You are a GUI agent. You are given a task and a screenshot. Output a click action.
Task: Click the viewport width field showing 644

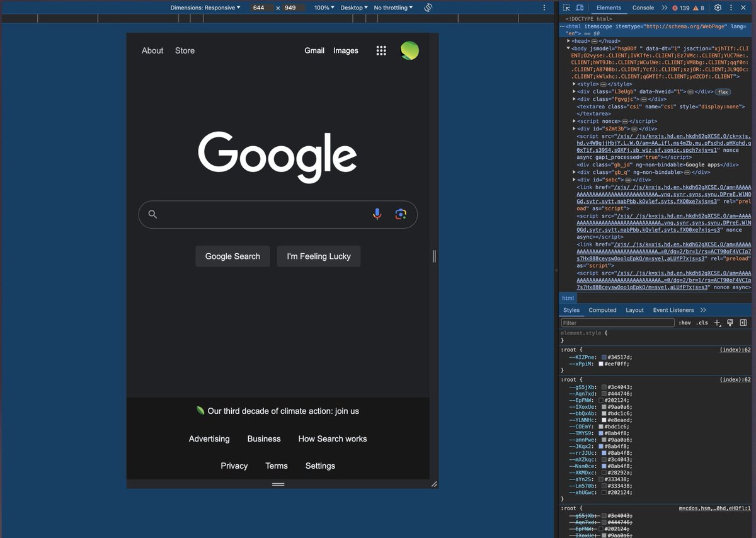point(262,8)
